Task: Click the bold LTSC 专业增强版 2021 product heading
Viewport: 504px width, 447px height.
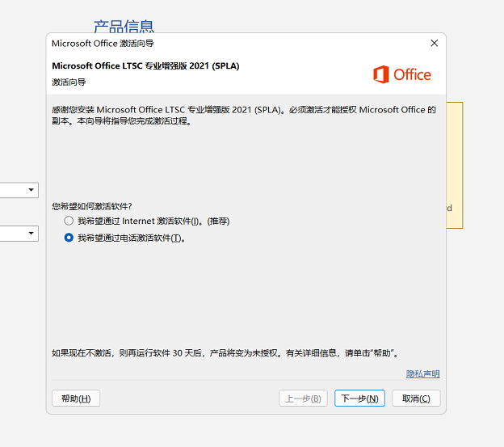Action: [145, 65]
